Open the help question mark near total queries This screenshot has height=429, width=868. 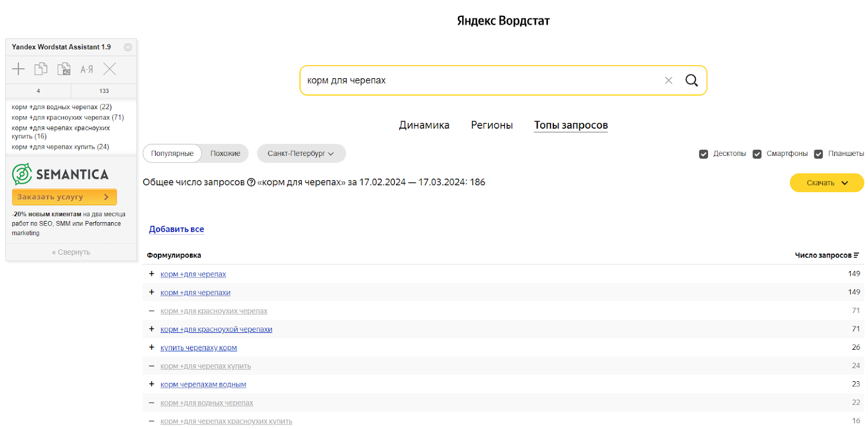[x=251, y=182]
